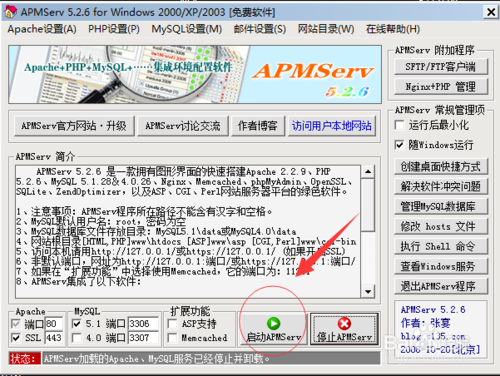Open the 邮件设置(S) menu
Viewport: 500px width, 376px height.
(260, 29)
